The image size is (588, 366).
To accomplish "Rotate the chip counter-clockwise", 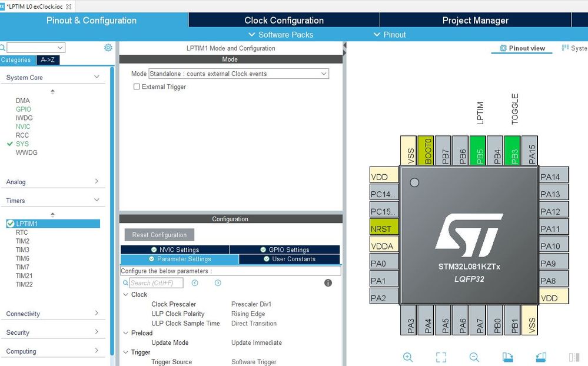I will (541, 357).
